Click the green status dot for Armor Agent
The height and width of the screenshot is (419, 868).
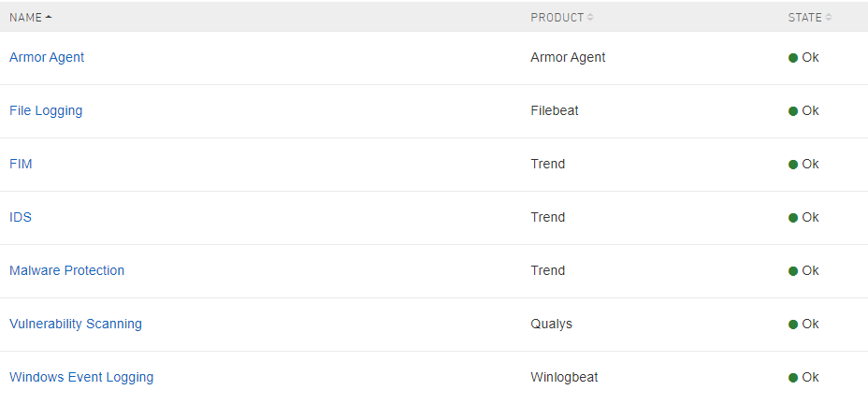point(793,58)
